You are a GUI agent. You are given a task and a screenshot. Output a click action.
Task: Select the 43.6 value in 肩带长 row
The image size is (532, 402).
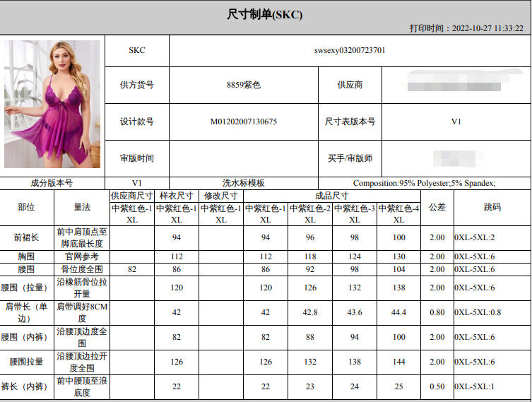pyautogui.click(x=354, y=312)
